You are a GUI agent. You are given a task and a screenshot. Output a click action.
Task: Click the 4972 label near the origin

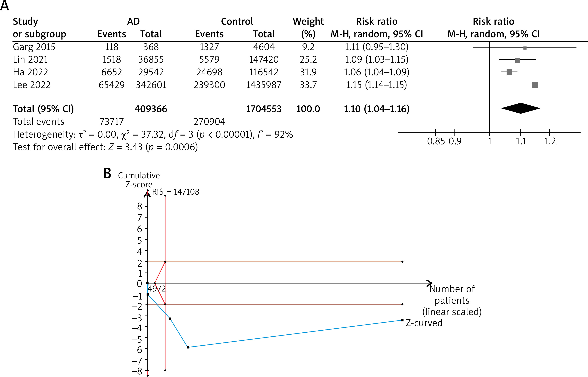157,289
